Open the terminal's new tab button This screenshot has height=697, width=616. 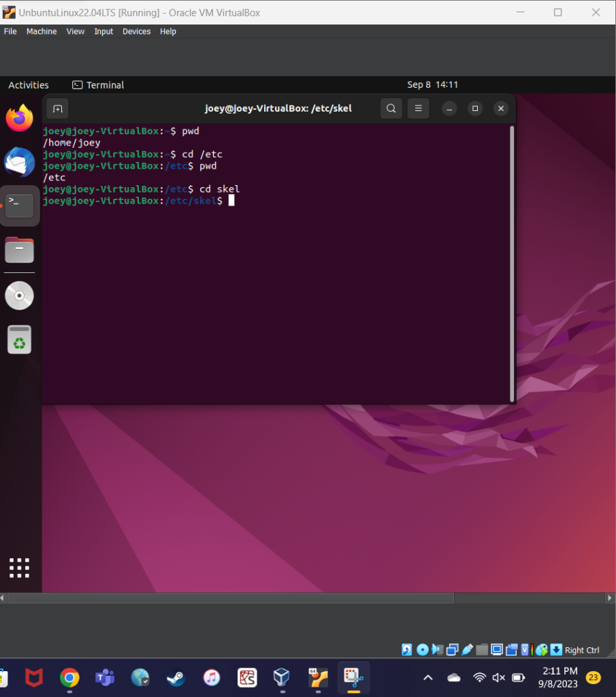coord(57,108)
